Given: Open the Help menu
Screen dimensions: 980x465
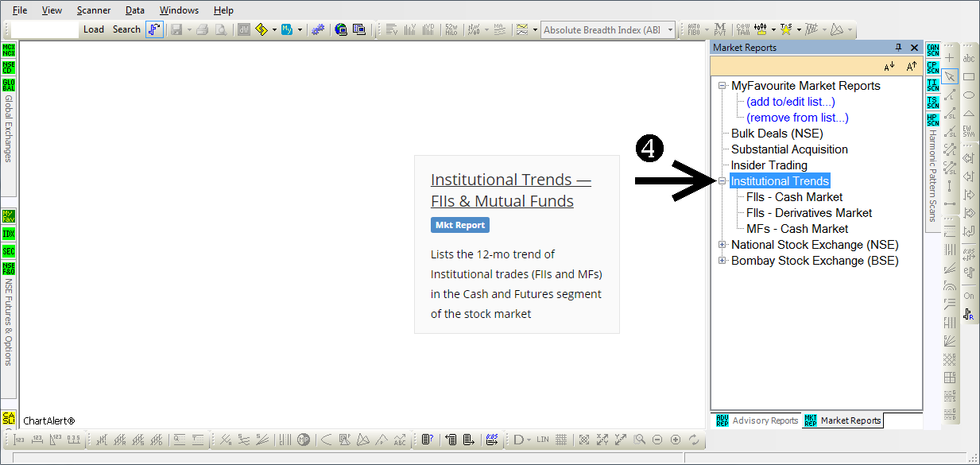Looking at the screenshot, I should [x=223, y=10].
